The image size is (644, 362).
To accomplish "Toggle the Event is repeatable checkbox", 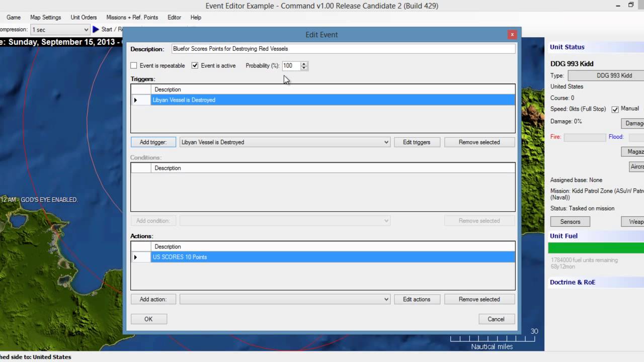I will (134, 65).
